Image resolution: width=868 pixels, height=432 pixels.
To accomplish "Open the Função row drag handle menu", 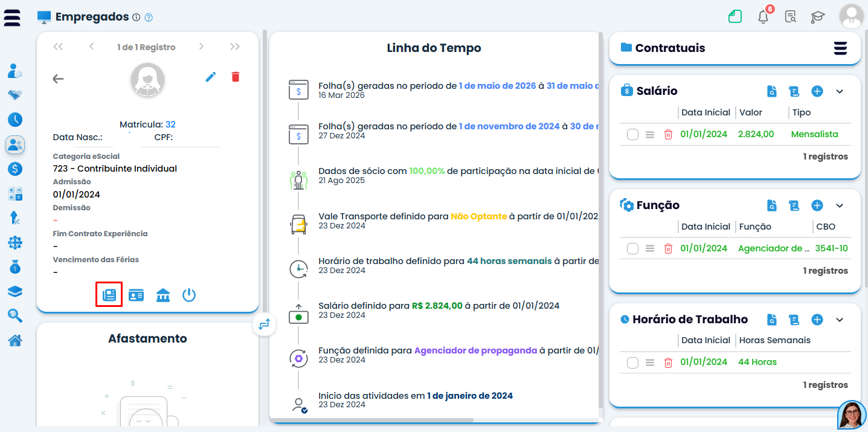I will tap(650, 249).
